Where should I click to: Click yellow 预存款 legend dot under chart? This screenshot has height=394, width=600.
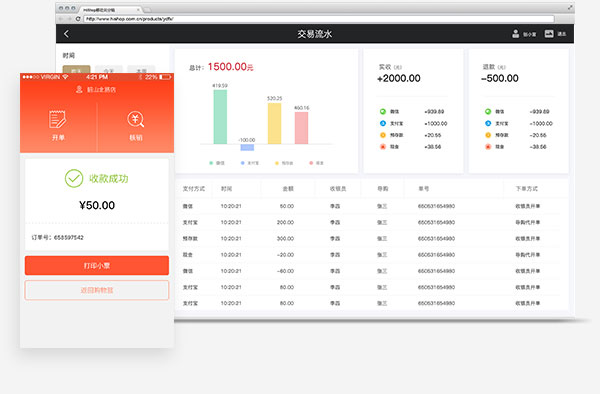click(x=277, y=163)
